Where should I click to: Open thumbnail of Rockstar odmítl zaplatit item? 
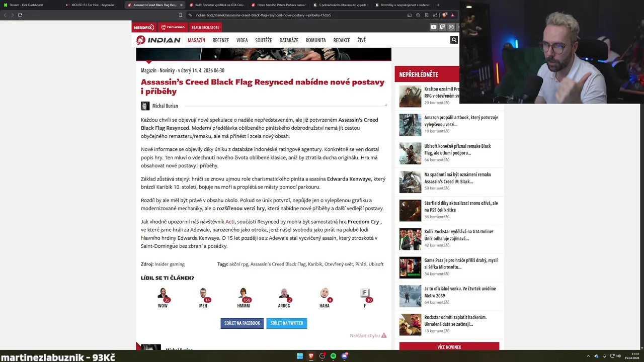[410, 325]
